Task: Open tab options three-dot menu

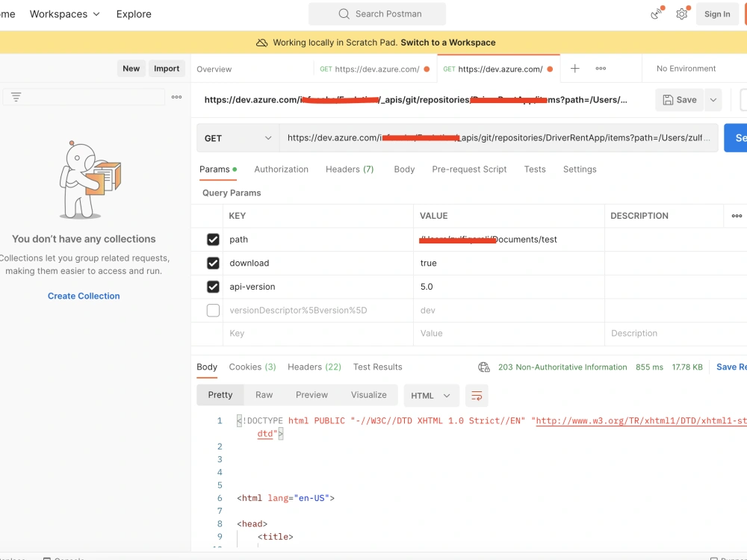Action: tap(601, 69)
